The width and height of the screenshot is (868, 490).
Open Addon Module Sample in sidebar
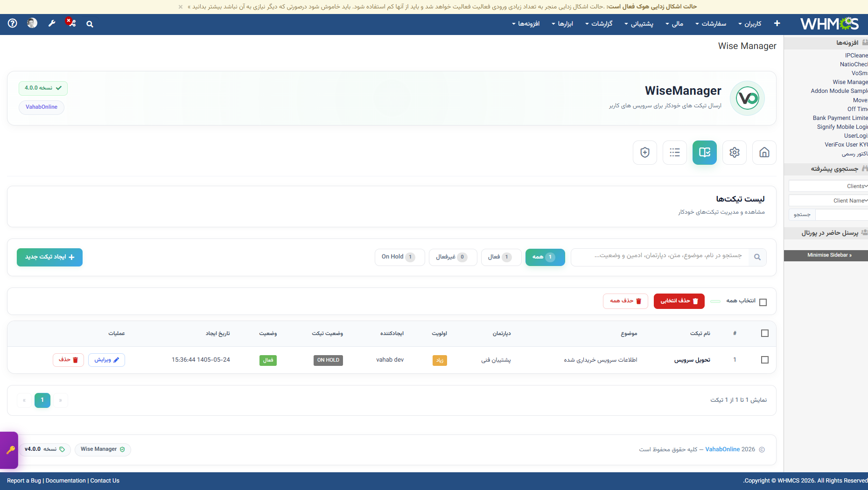click(839, 91)
